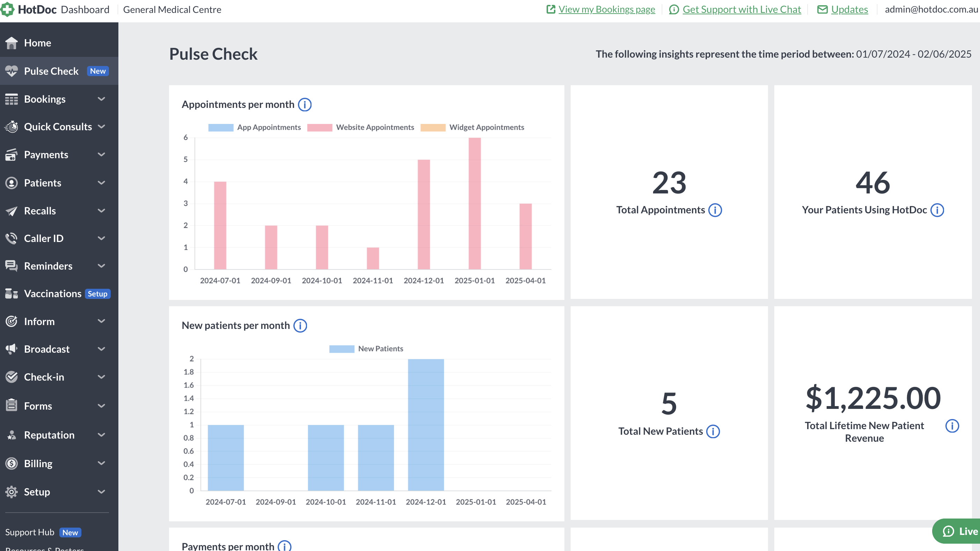The width and height of the screenshot is (980, 551).
Task: Click the Reminders chat bubble icon
Action: pyautogui.click(x=12, y=266)
